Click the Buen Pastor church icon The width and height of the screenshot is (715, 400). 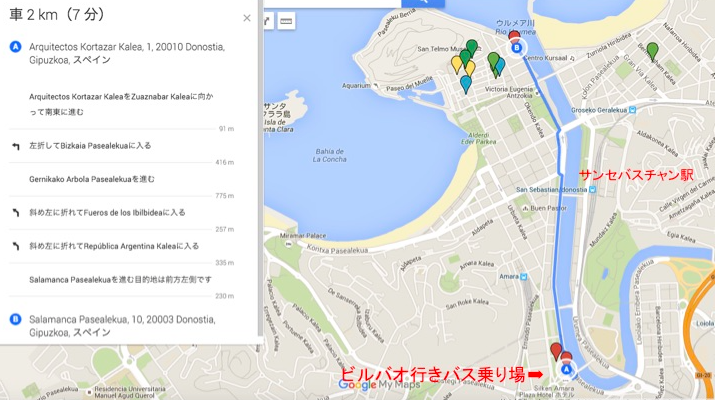525,208
